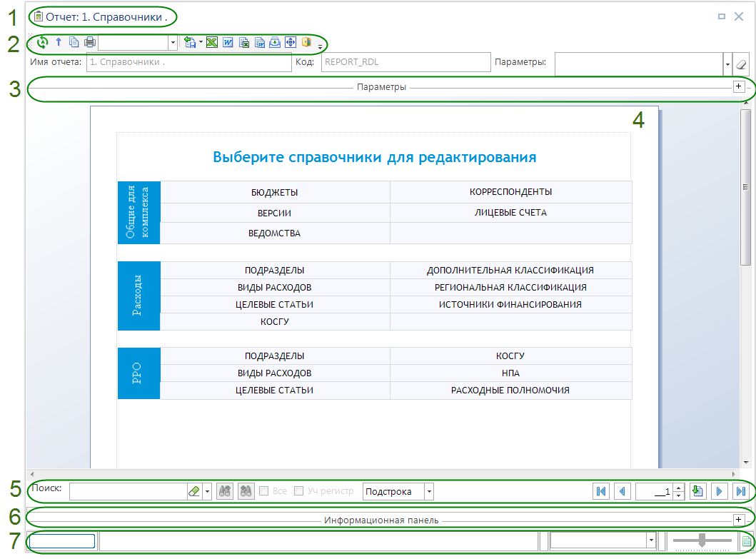This screenshot has height=559, width=756.
Task: Open the 'КОРРЕСПОНДЕНТЫ' reference
Action: pos(510,192)
